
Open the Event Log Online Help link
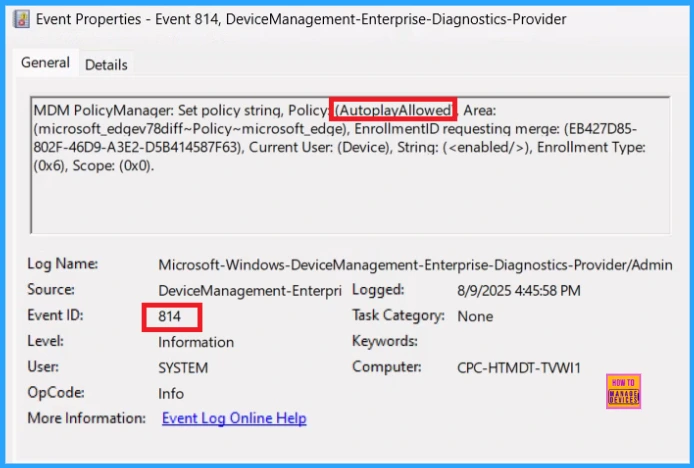click(x=234, y=418)
